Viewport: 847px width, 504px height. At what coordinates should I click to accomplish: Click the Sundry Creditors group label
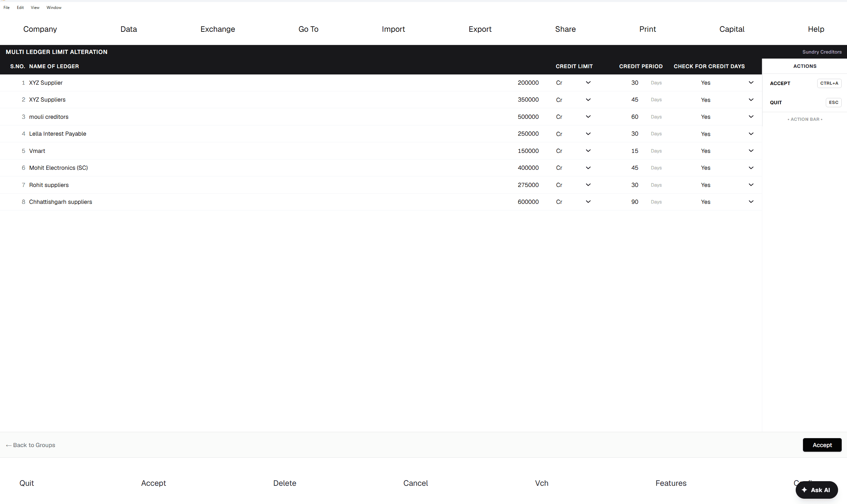[x=822, y=52]
